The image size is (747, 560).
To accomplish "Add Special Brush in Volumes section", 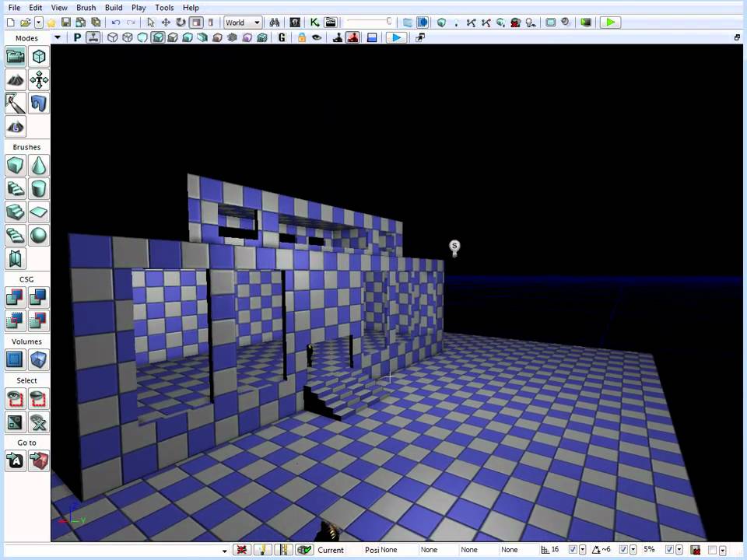I will 16,360.
